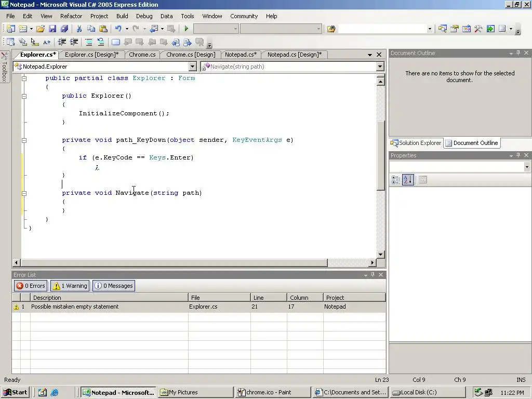Click Categorized icon in Properties panel
This screenshot has width=532, height=399.
(395, 180)
